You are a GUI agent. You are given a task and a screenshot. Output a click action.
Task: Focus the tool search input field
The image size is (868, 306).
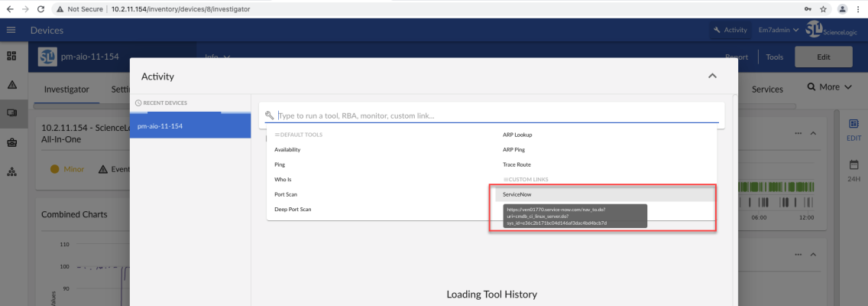(497, 116)
